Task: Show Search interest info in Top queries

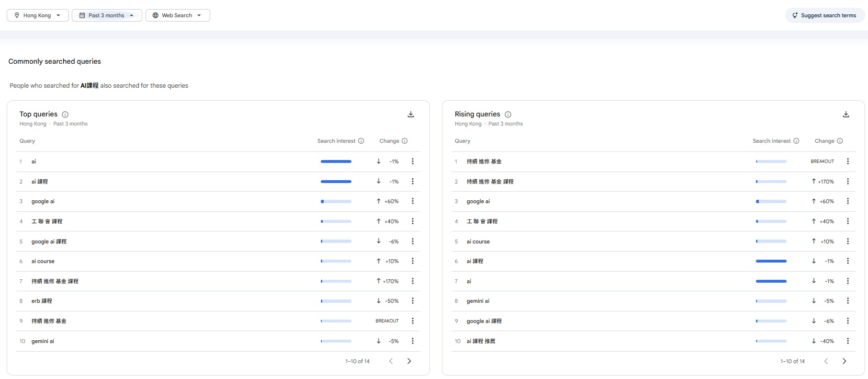Action: click(361, 141)
